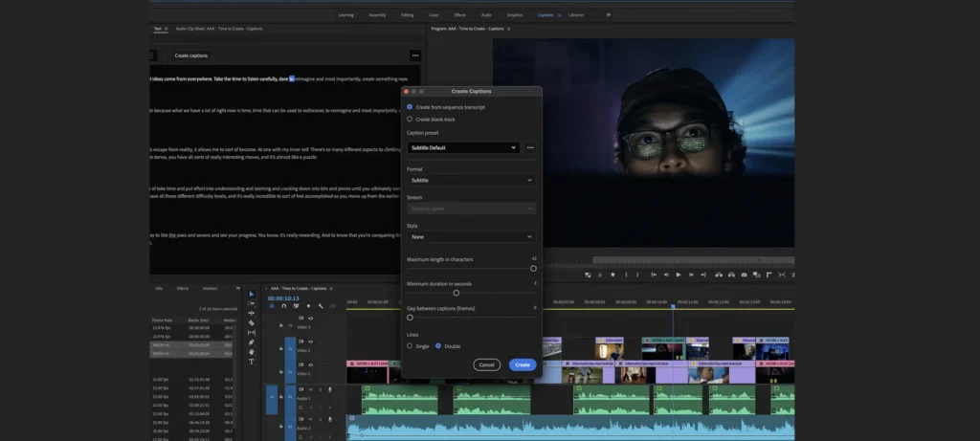Pick the Hand tool in the toolbar
This screenshot has width=980, height=441.
click(252, 351)
